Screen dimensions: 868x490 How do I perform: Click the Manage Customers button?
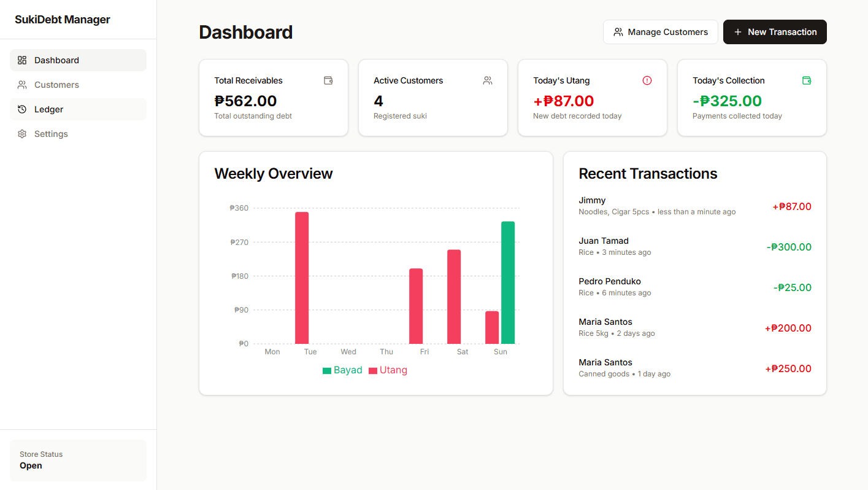click(661, 32)
